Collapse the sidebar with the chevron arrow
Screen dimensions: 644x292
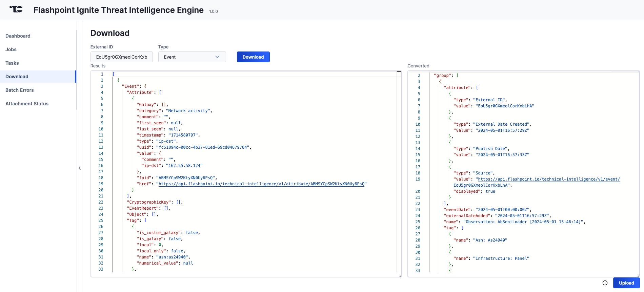pos(80,168)
